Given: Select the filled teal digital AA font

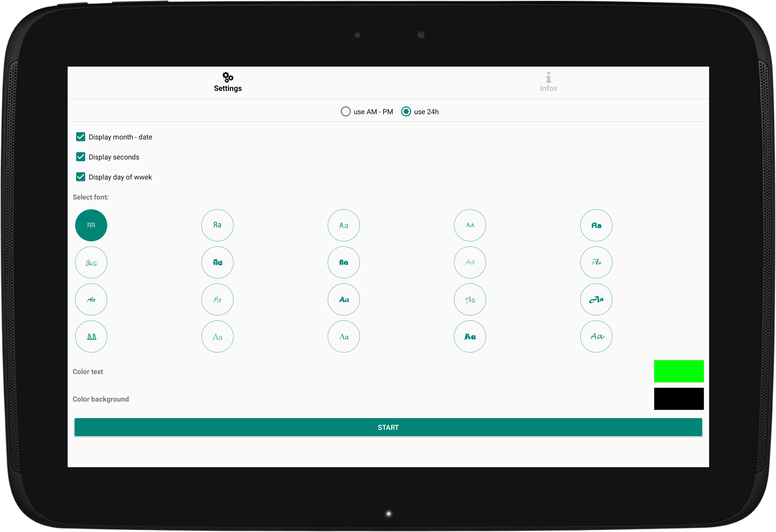Looking at the screenshot, I should [x=91, y=226].
